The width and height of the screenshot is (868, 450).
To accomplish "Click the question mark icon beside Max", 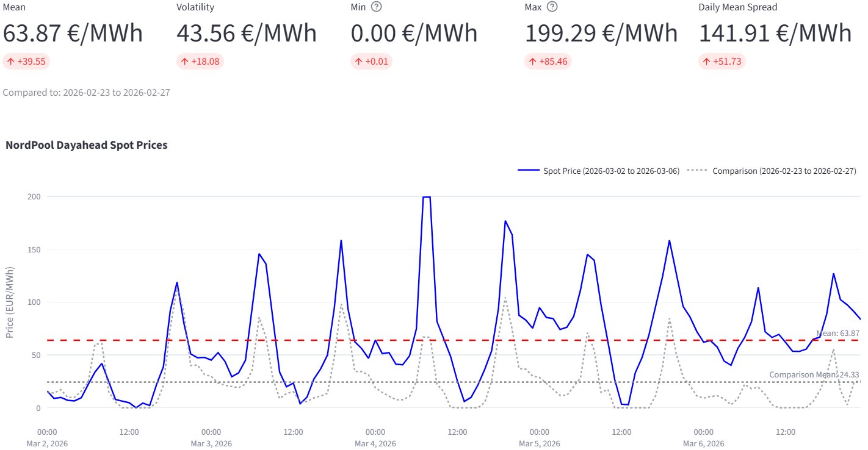I will (x=552, y=7).
